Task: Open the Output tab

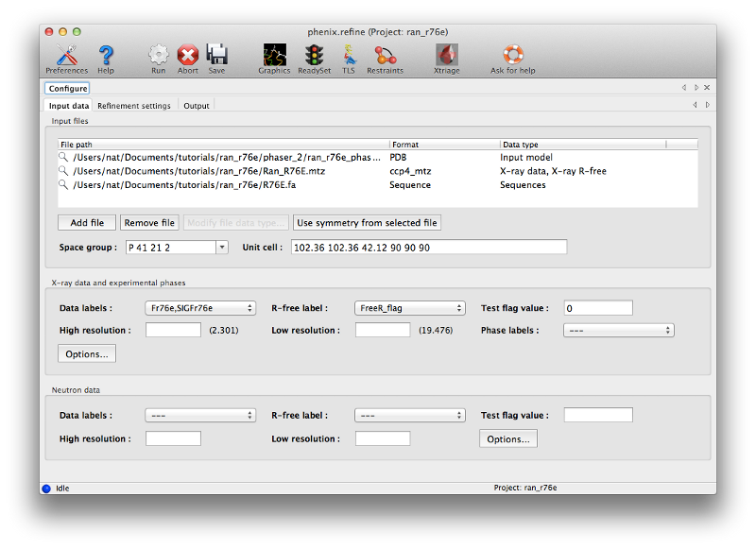Action: (x=196, y=105)
